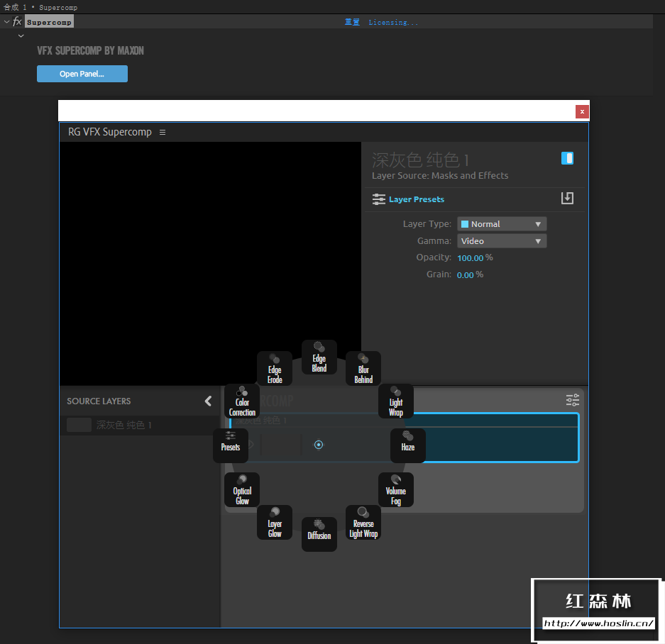Add the Volume Fog effect

(x=395, y=489)
